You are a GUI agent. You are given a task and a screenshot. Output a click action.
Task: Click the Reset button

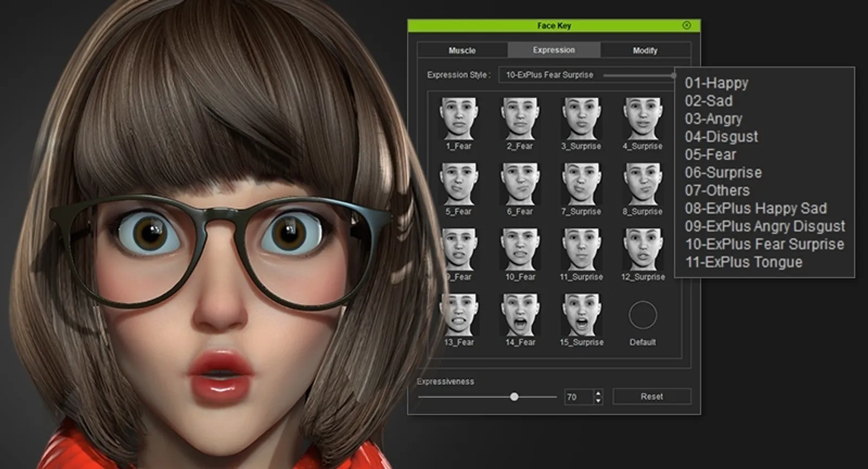tap(652, 397)
